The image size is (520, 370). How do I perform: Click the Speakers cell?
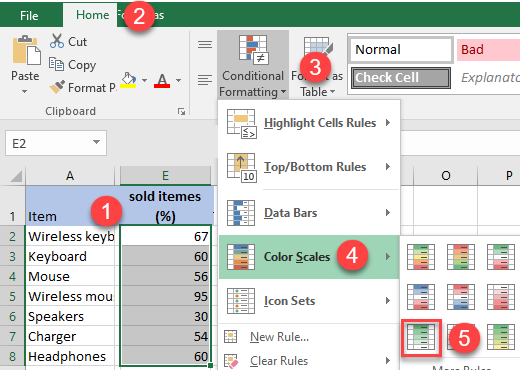(70, 316)
